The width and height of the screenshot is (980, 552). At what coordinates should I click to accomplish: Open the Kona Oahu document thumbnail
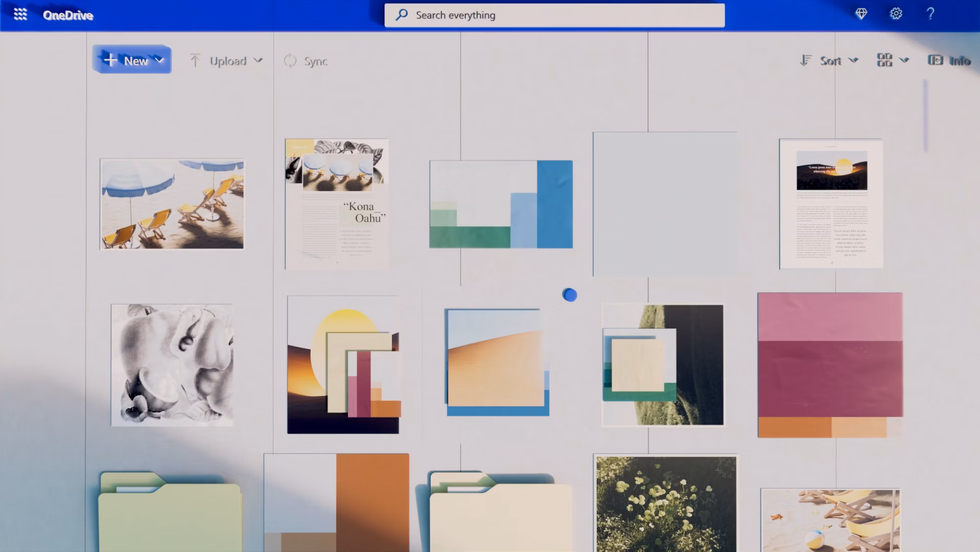click(337, 204)
